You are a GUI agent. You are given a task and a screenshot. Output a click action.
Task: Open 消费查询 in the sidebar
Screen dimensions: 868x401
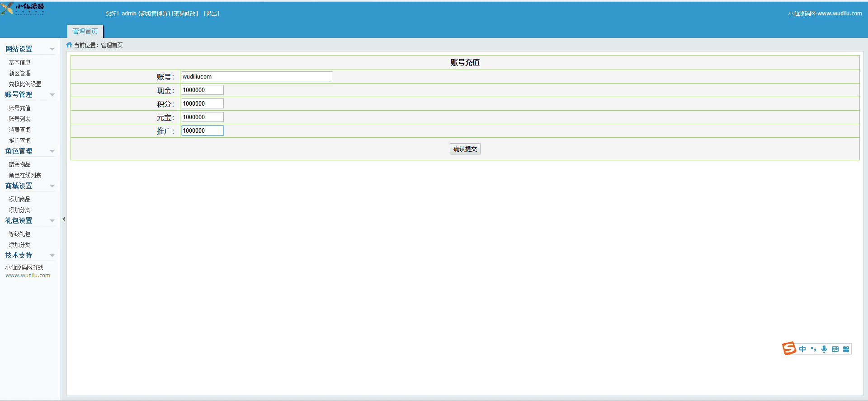click(x=19, y=130)
